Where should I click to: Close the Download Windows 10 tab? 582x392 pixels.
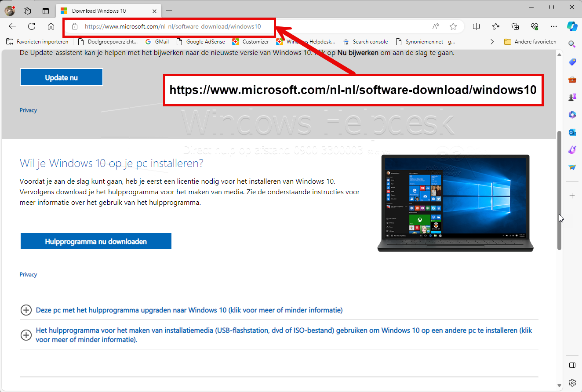[x=154, y=11]
